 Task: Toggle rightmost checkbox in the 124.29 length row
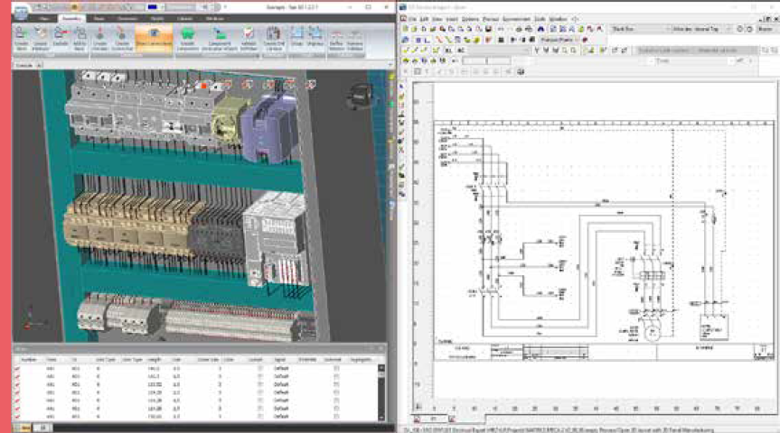coord(336,393)
